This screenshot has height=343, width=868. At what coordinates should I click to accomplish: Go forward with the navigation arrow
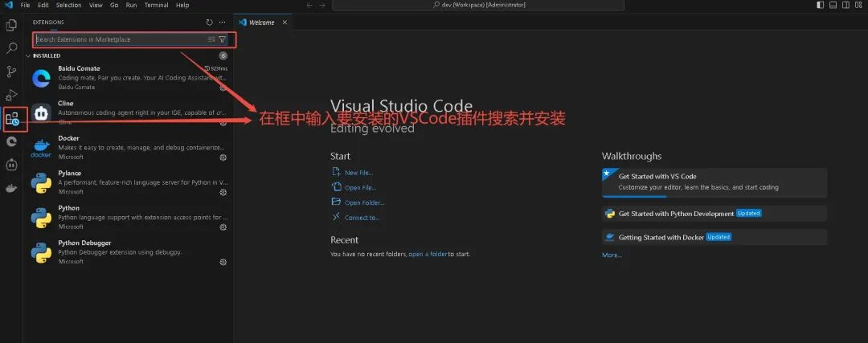tap(322, 5)
